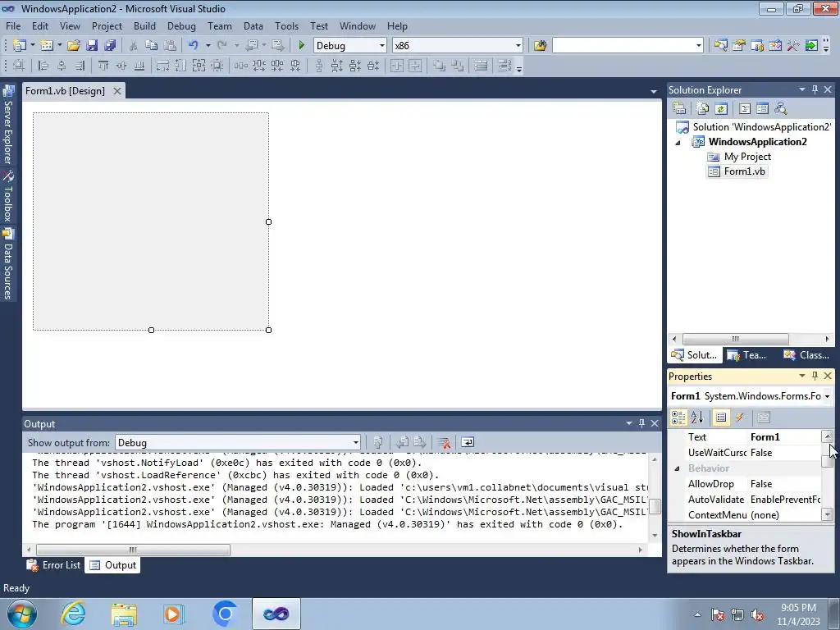The width and height of the screenshot is (840, 630).
Task: Start debugging with the green play icon
Action: (301, 46)
